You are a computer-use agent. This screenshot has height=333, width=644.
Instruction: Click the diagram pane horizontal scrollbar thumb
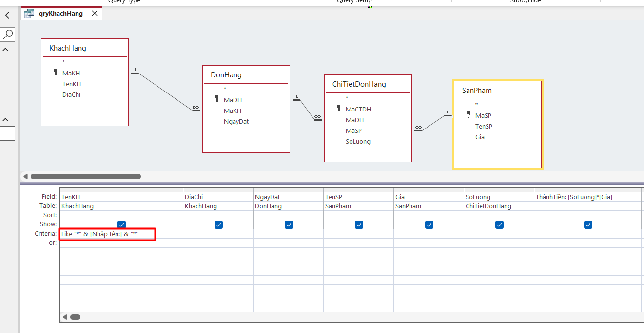[x=85, y=176]
